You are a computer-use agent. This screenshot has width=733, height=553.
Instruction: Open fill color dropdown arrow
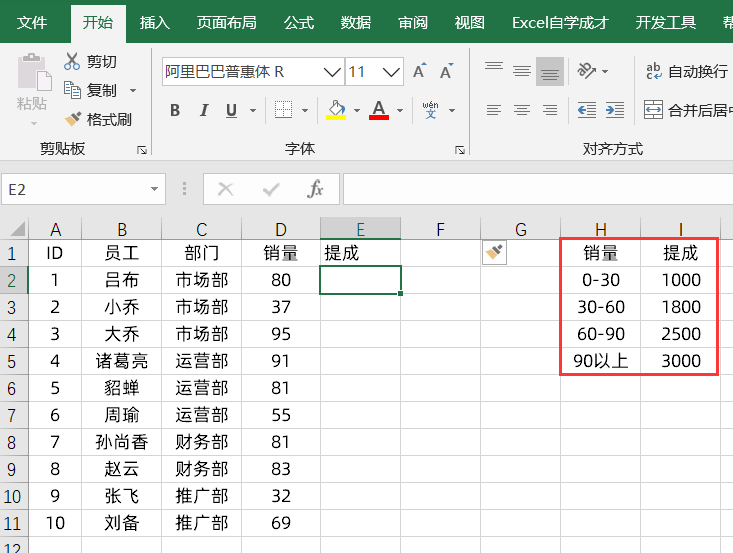click(357, 111)
